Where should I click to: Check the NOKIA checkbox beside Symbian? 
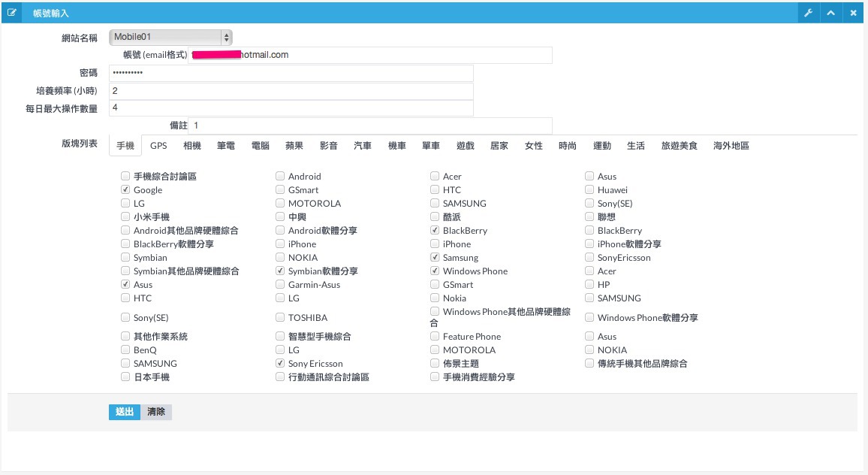(x=280, y=257)
